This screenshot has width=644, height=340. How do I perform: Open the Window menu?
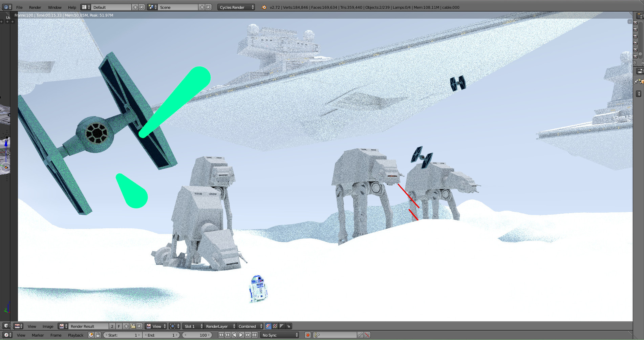[55, 7]
